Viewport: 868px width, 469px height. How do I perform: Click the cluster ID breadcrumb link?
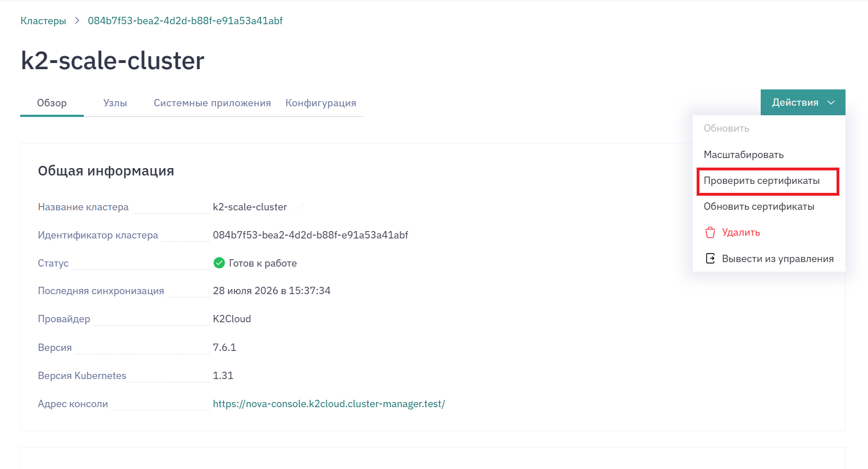point(185,21)
